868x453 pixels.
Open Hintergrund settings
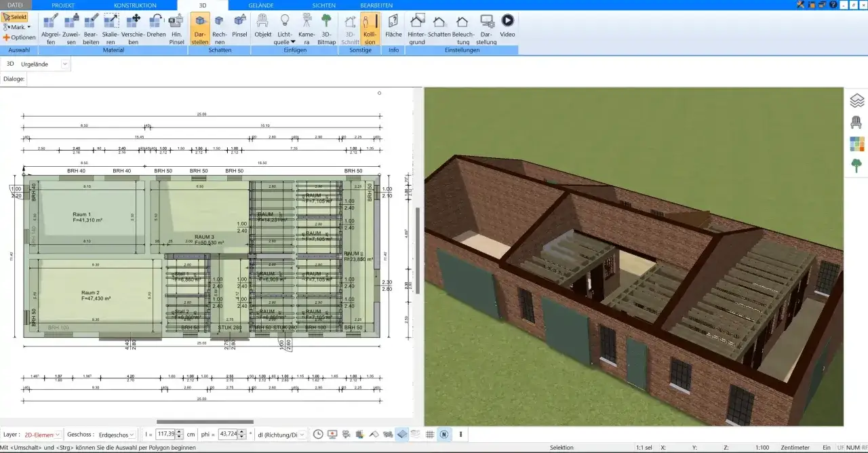(417, 28)
